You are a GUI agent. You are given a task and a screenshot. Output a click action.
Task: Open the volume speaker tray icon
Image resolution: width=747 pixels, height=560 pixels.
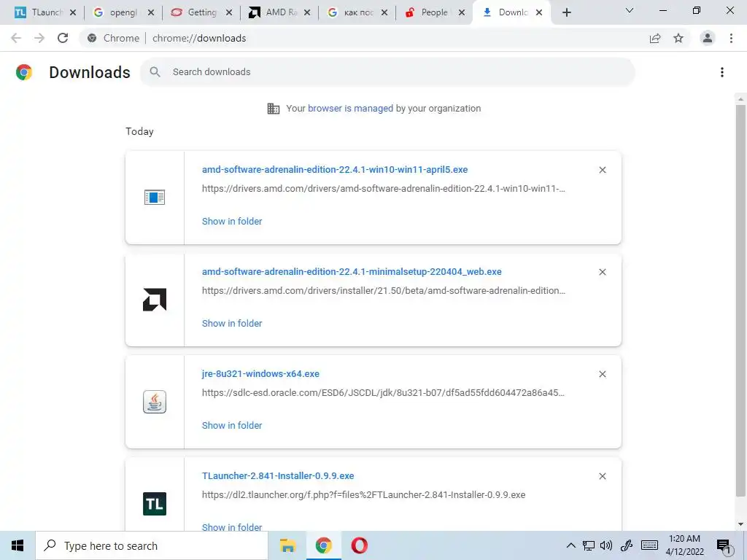[606, 545]
